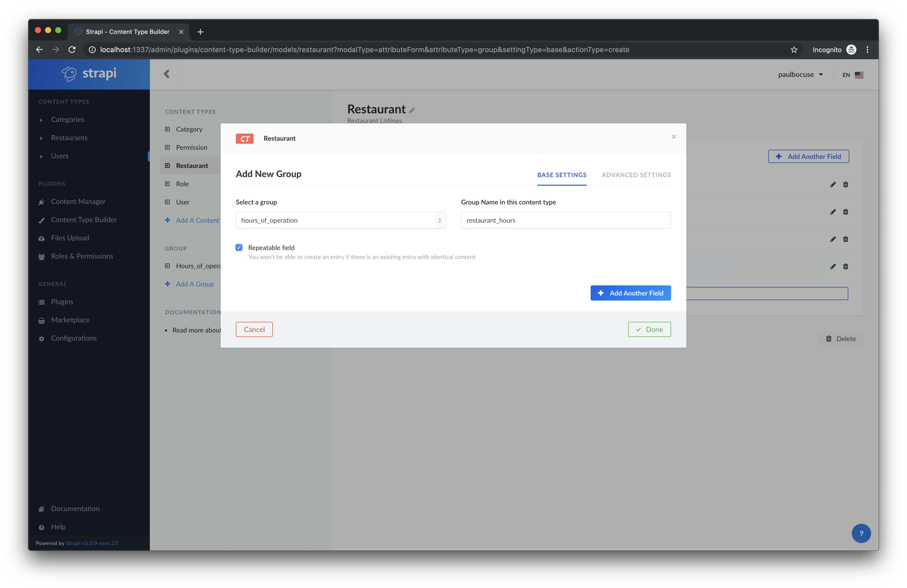The height and width of the screenshot is (588, 907).
Task: Click the first field's trash delete icon
Action: point(846,184)
